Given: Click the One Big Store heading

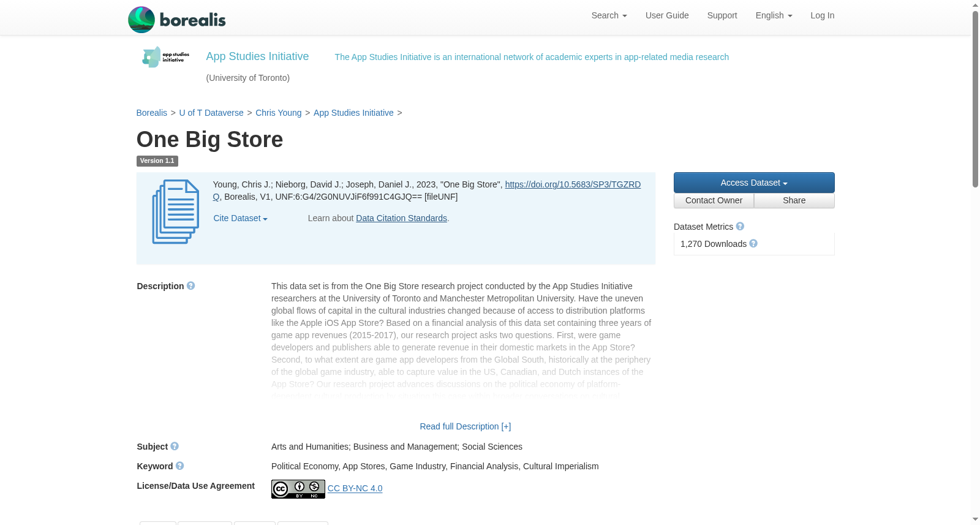Looking at the screenshot, I should (209, 140).
